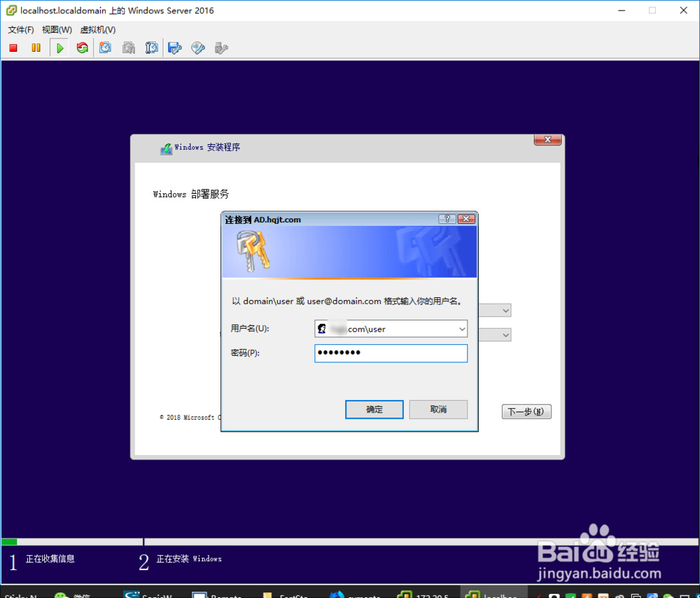700x598 pixels.
Task: Click the 确定 button in the credentials dialog
Action: 374,409
